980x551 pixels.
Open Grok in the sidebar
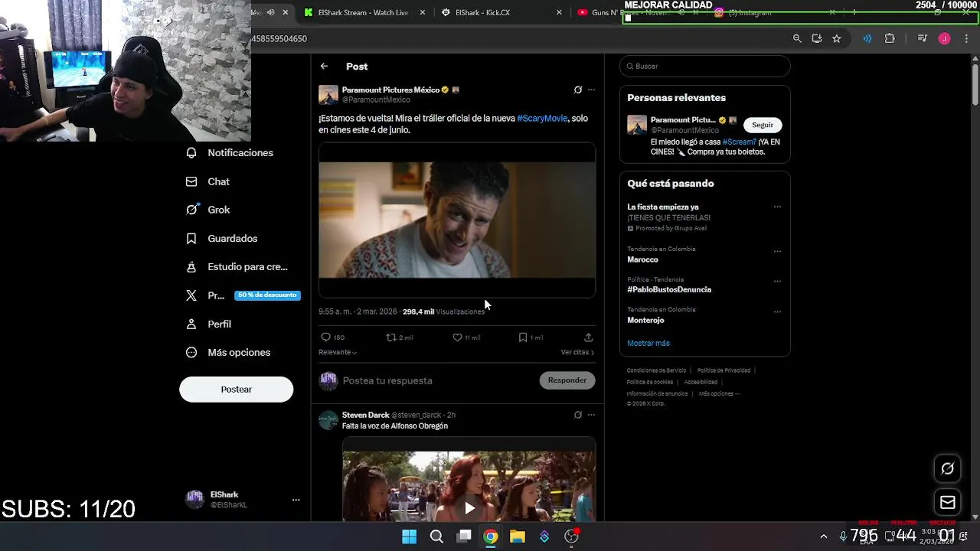207,210
